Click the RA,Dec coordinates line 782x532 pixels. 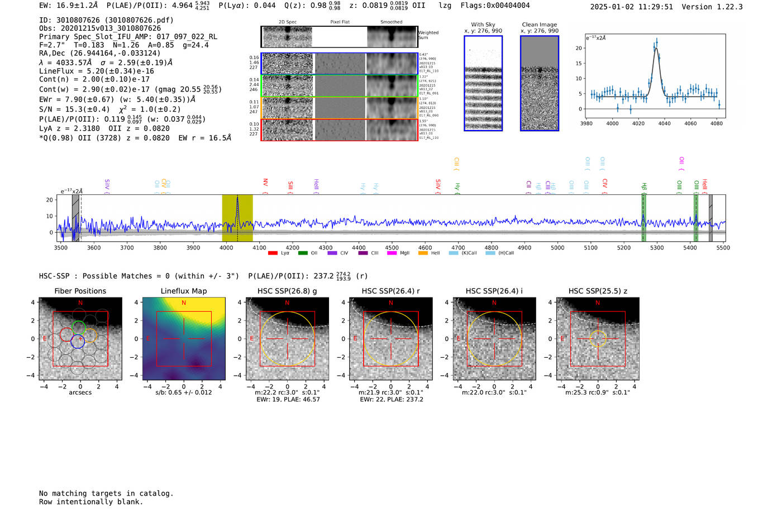pyautogui.click(x=100, y=54)
